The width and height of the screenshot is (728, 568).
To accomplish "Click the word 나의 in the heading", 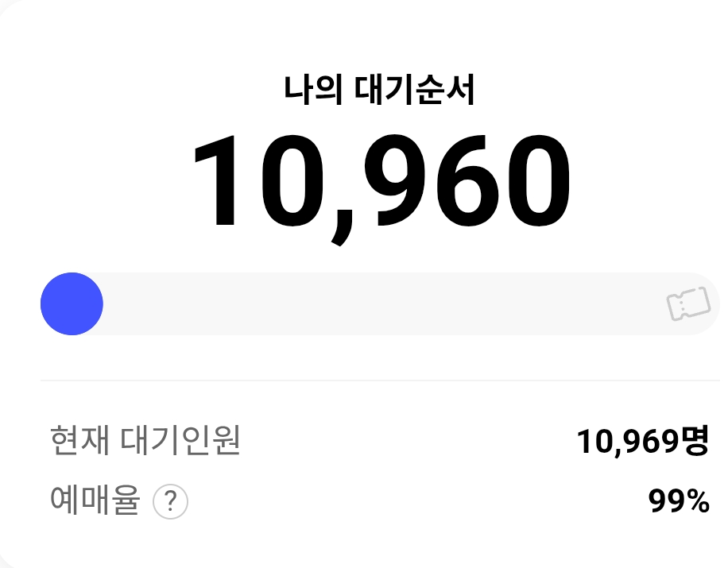I will 313,91.
